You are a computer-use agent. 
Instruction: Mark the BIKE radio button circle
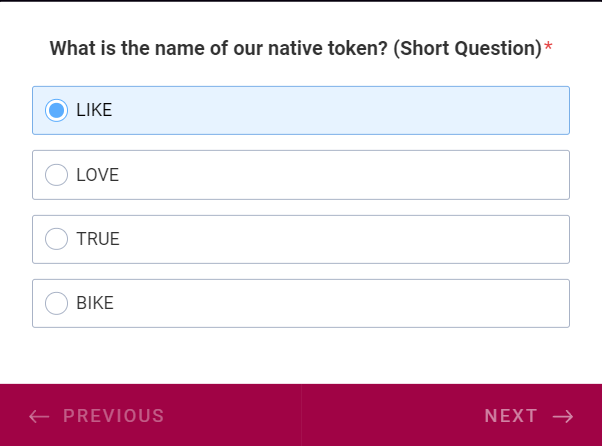57,303
